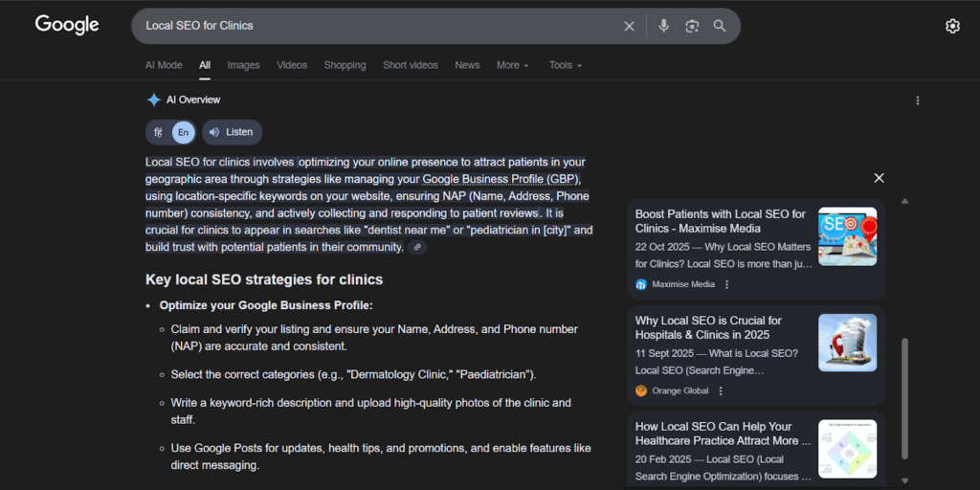The image size is (980, 490).
Task: Open Google Lens image search icon
Action: pos(692,26)
